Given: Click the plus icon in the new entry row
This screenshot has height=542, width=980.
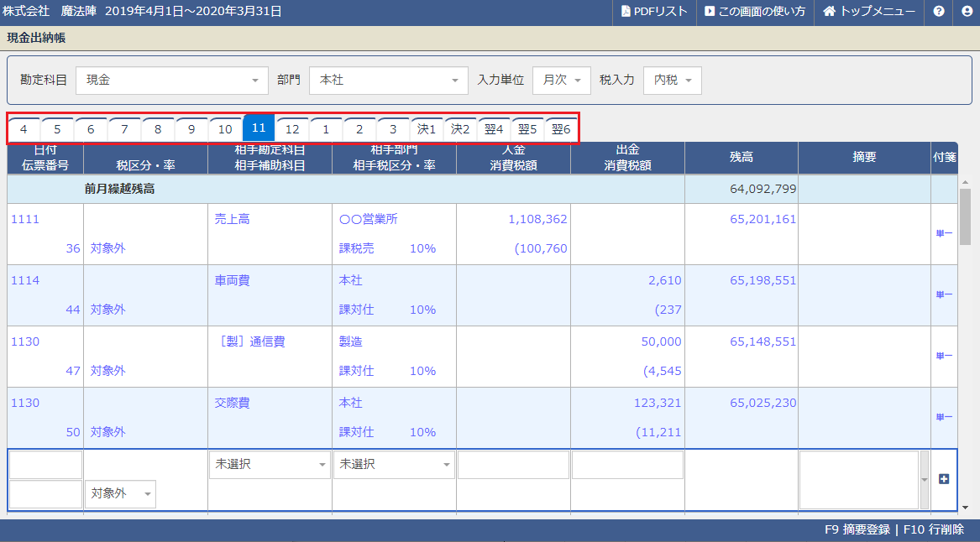Looking at the screenshot, I should click(x=943, y=479).
